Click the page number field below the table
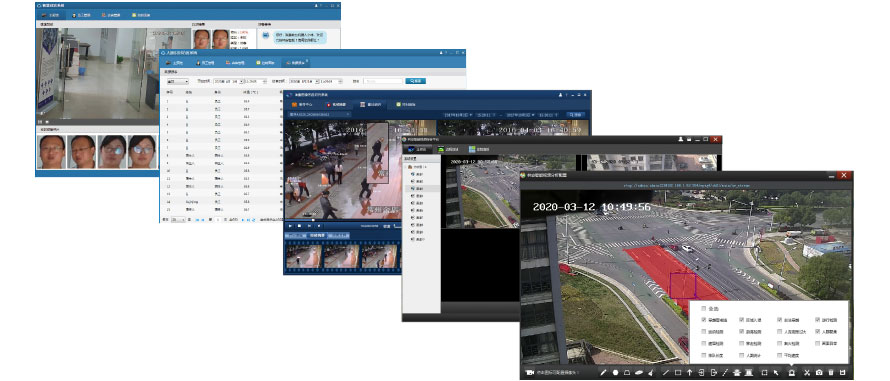 [x=218, y=220]
